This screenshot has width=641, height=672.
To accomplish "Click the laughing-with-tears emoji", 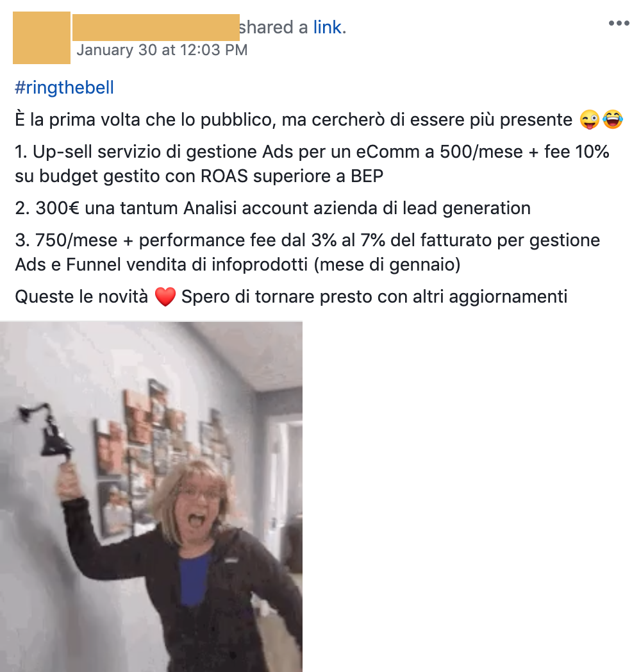I will (x=613, y=119).
